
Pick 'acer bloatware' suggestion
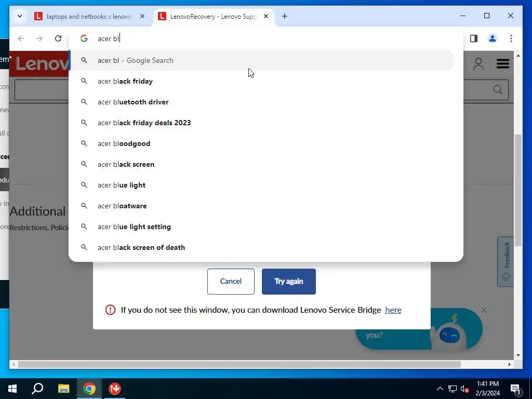[x=262, y=206]
